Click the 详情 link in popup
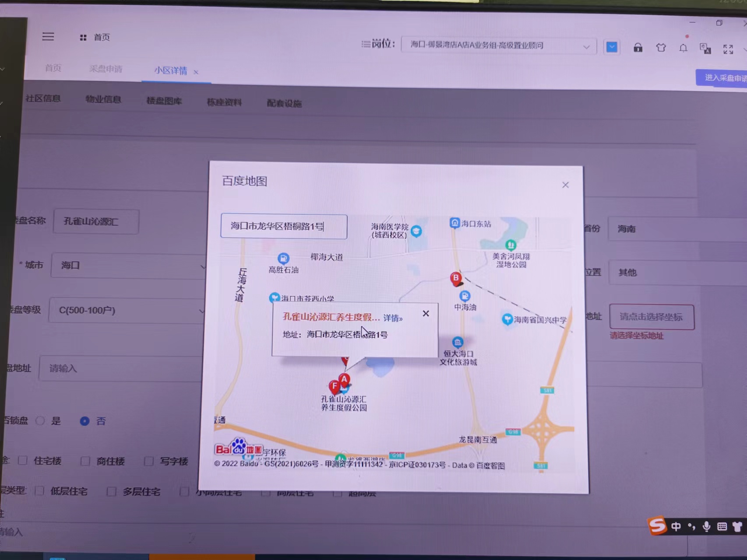 (393, 318)
